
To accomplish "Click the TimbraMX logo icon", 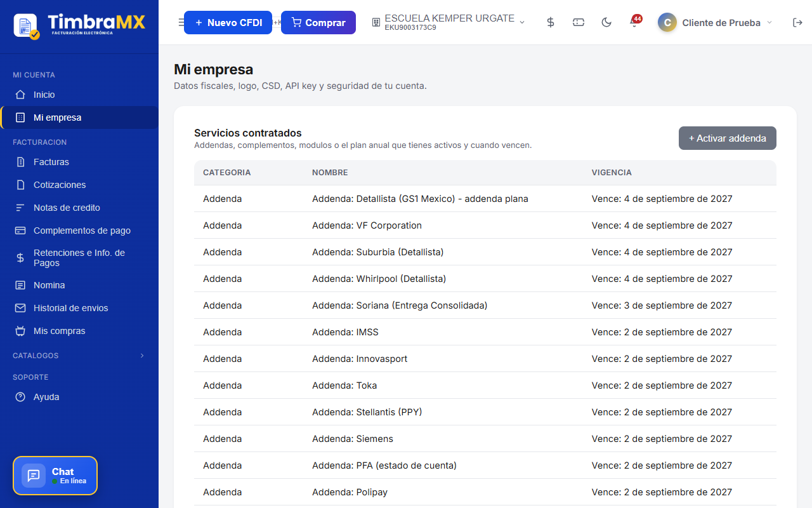I will click(x=26, y=25).
